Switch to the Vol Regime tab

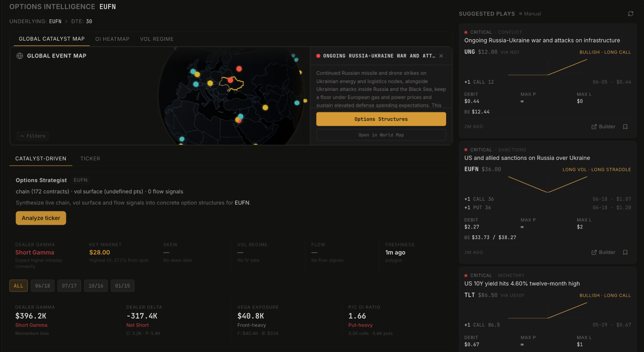[157, 39]
